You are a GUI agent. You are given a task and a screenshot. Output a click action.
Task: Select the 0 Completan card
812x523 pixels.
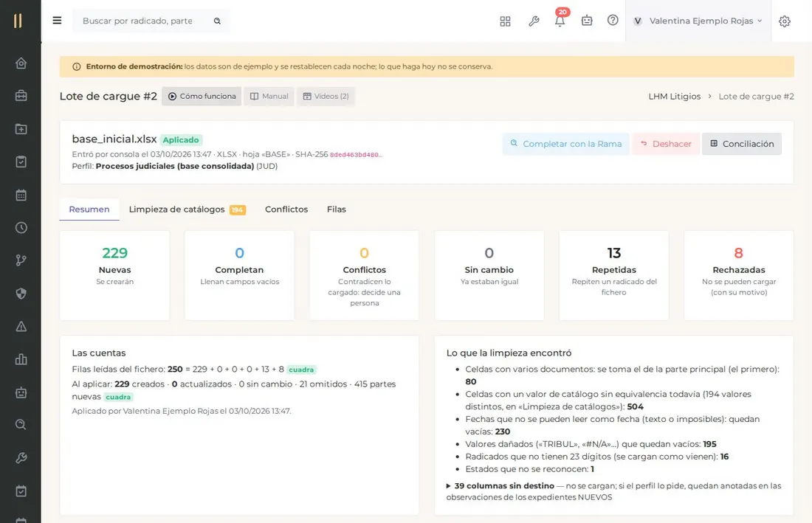coord(239,275)
